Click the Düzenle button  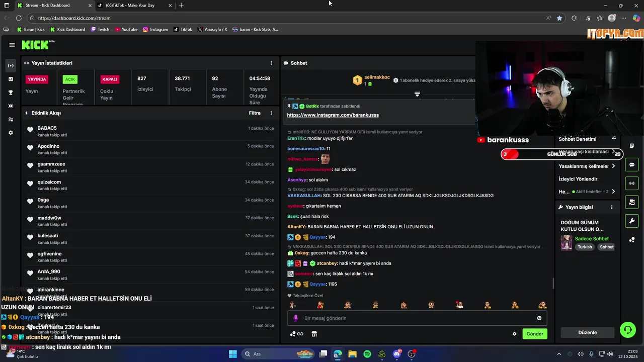[588, 332]
